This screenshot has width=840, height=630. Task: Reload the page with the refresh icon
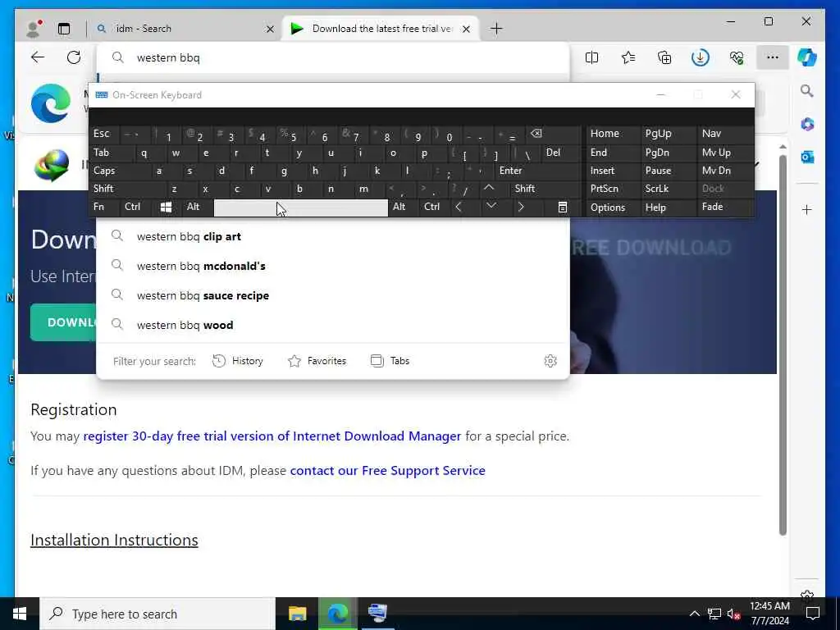[74, 57]
